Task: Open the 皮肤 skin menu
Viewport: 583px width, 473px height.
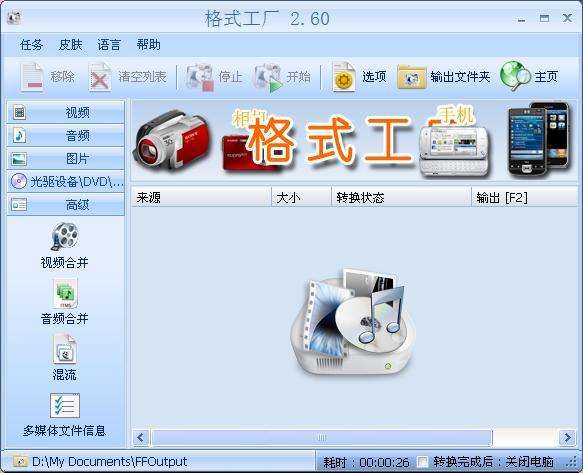Action: coord(70,45)
